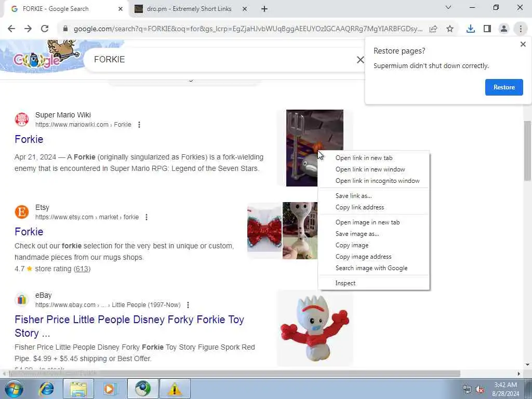Click the address bar URL field
Screen dimensions: 532x399
[x=248, y=29]
